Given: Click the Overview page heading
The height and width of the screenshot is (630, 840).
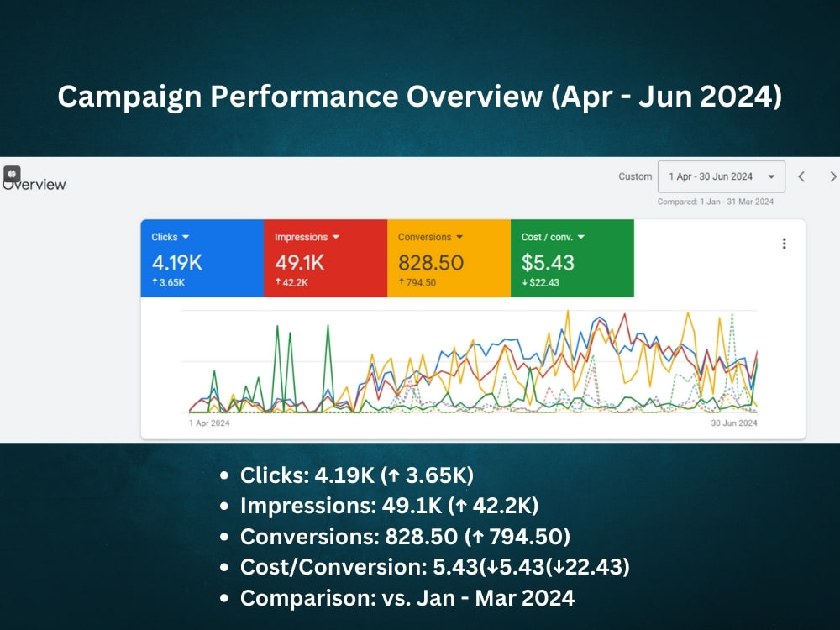Looking at the screenshot, I should coord(34,185).
